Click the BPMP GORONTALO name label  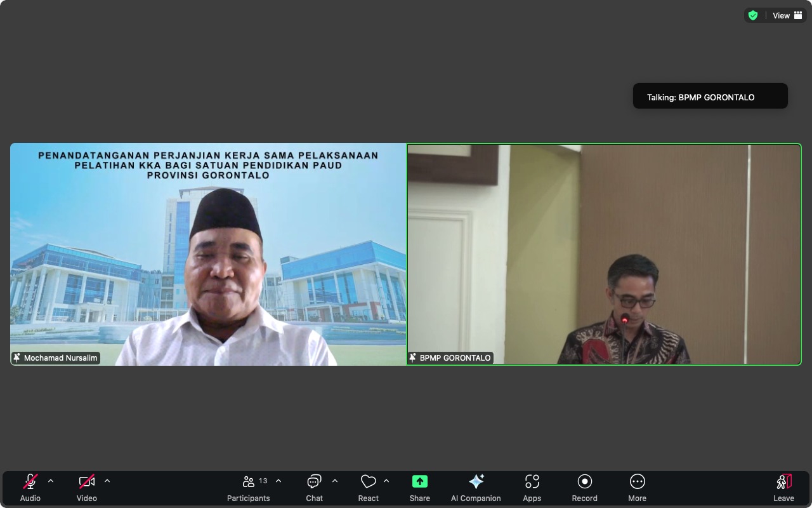pos(455,358)
